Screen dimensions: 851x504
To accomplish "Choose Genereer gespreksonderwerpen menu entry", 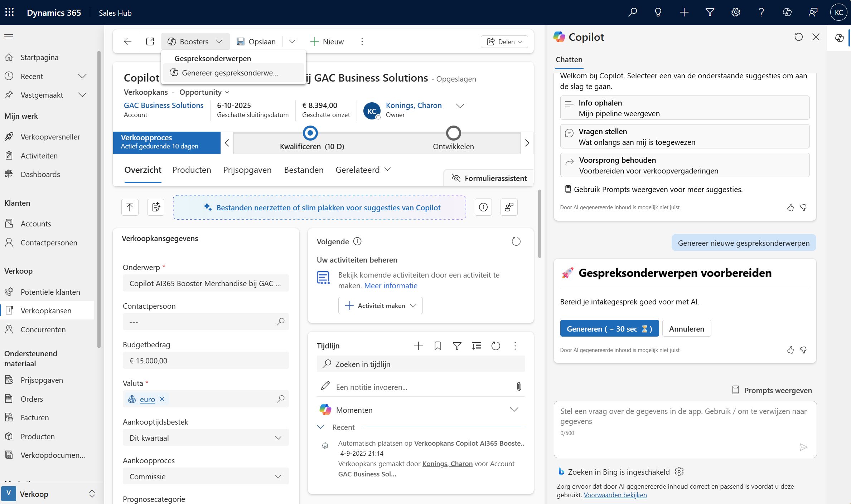I will (x=229, y=73).
